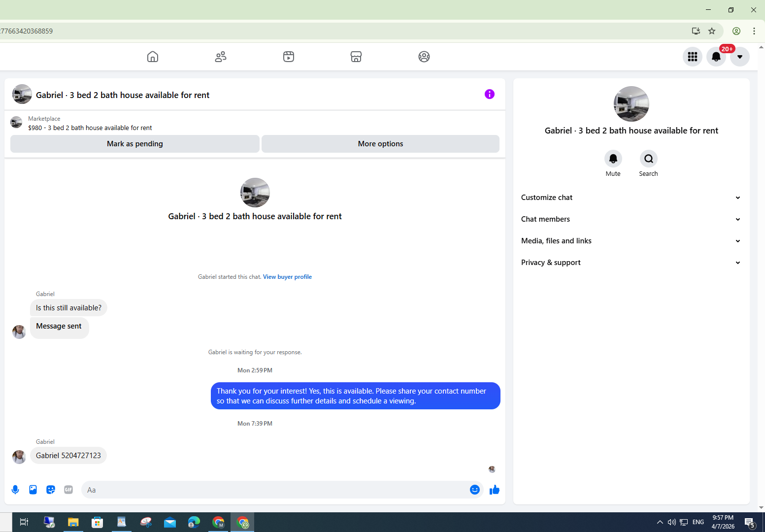Open the Video/Reels icon in top navigation
Image resolution: width=765 pixels, height=532 pixels.
coord(289,57)
